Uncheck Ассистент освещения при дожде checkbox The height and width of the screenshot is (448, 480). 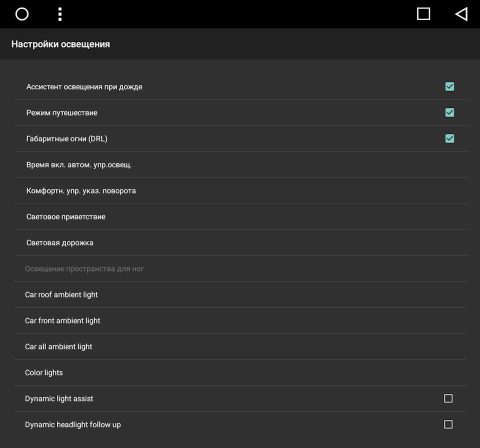(449, 86)
